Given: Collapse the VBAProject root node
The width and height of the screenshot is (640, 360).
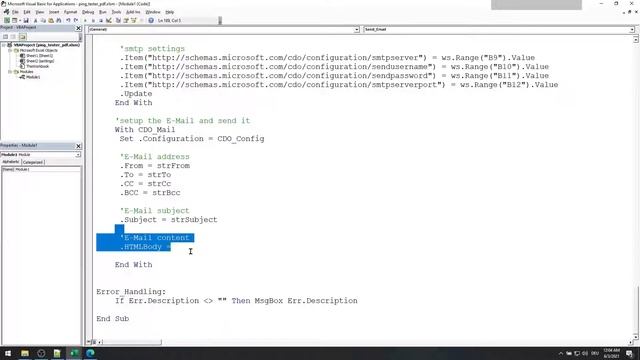Looking at the screenshot, I should 4,45.
